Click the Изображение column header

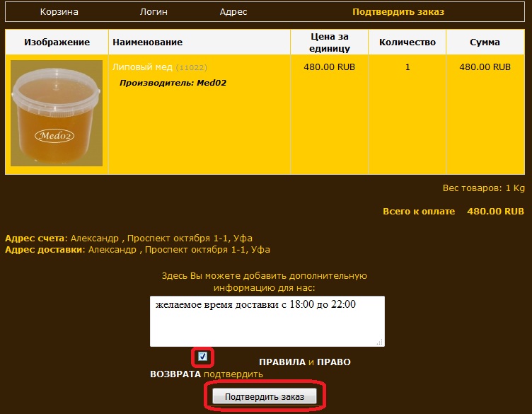click(x=57, y=42)
